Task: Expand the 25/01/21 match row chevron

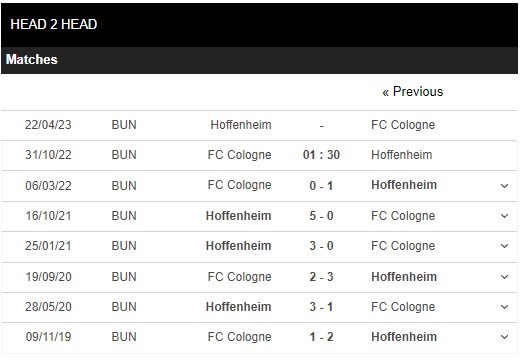Action: coord(504,246)
